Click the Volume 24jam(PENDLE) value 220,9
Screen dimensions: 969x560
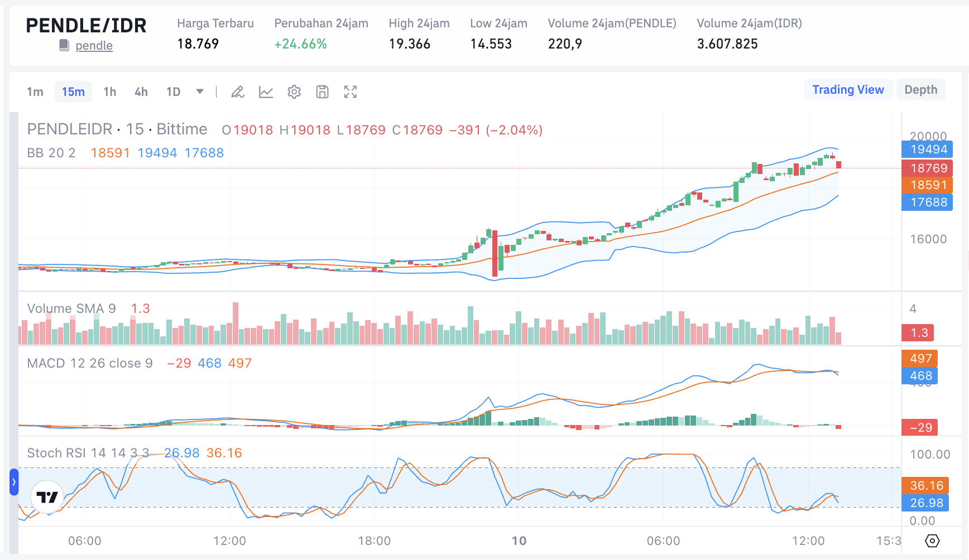click(x=565, y=44)
